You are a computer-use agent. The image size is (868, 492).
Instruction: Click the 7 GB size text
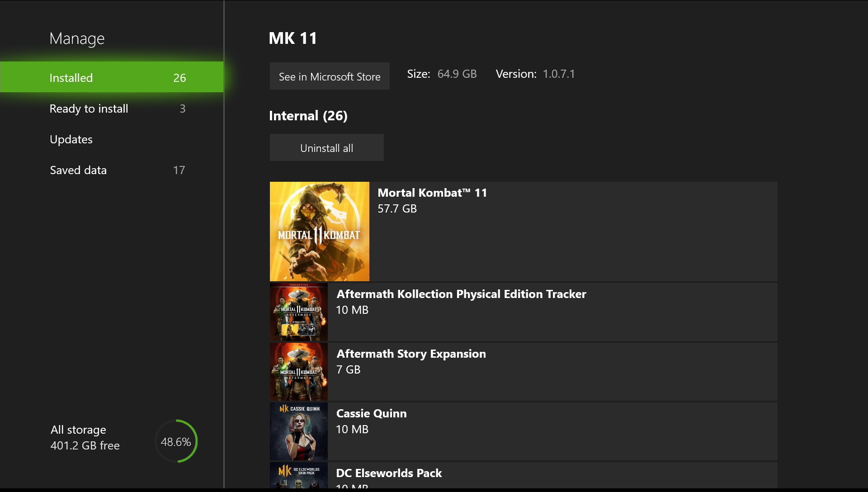pos(348,369)
